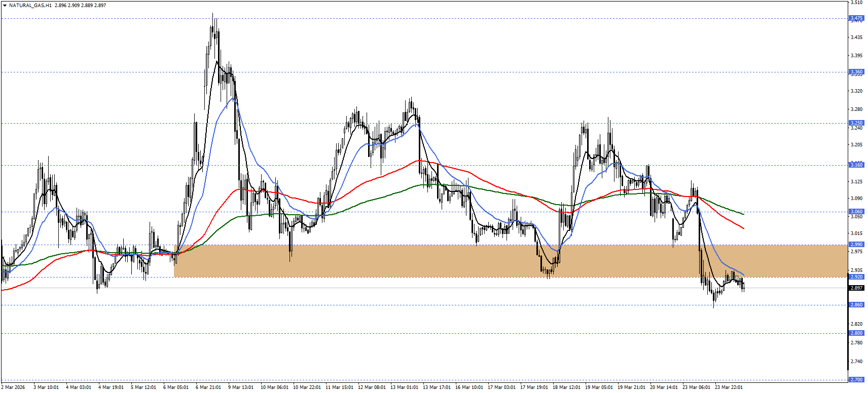Click the 2.920 blue price level tag

(x=856, y=277)
